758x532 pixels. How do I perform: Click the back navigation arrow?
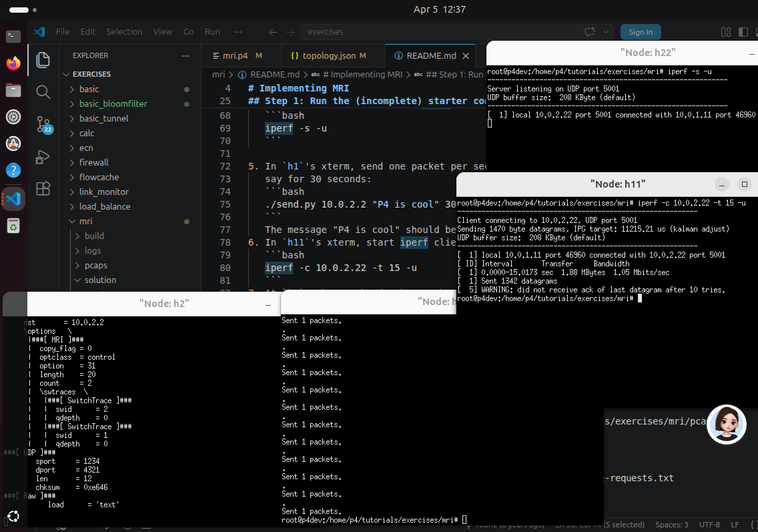tap(273, 32)
